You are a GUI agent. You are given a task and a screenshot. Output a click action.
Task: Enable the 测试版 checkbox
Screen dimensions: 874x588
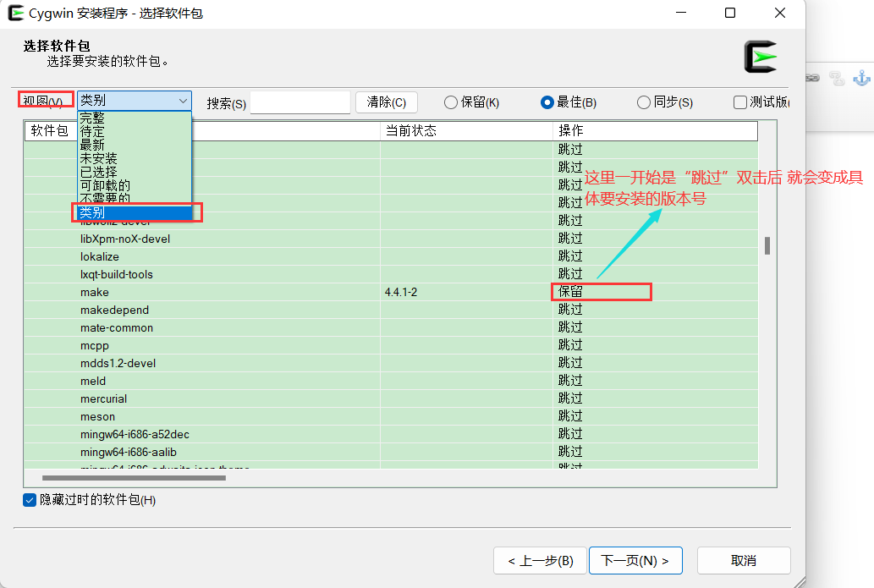pos(739,102)
